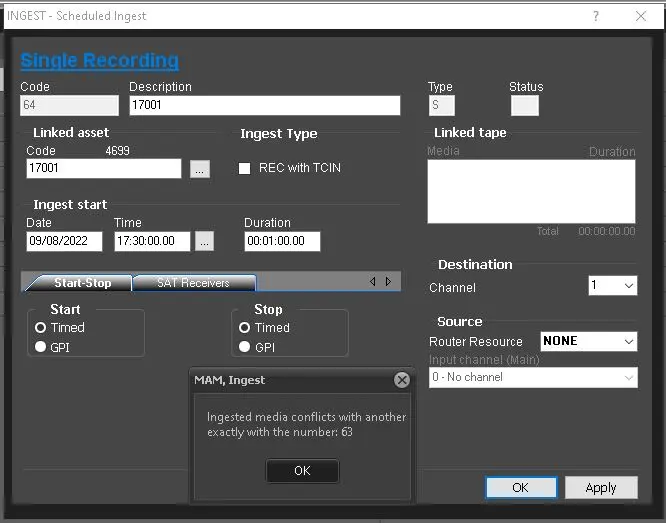Click the Description input field
The height and width of the screenshot is (523, 666).
tap(264, 105)
